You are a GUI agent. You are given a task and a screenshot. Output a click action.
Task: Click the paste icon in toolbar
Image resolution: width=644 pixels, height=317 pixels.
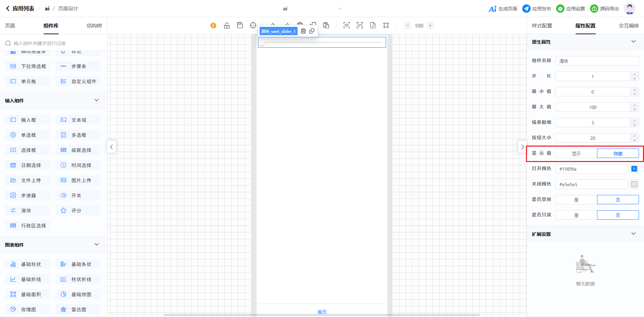[x=326, y=25]
